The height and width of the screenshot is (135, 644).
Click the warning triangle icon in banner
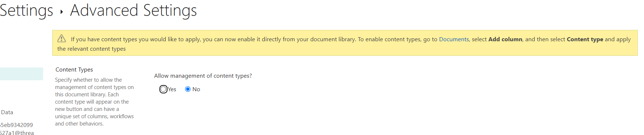61,38
